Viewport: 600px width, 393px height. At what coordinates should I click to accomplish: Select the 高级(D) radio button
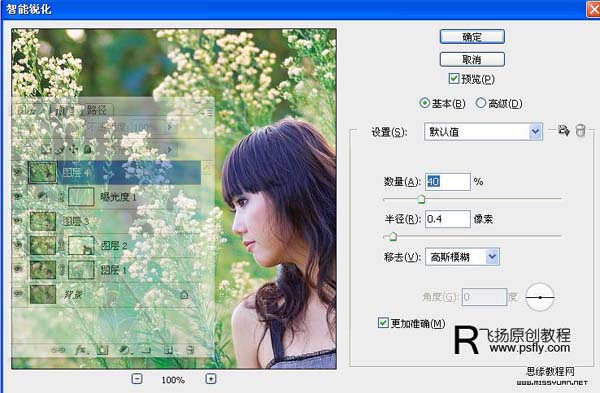(x=481, y=103)
